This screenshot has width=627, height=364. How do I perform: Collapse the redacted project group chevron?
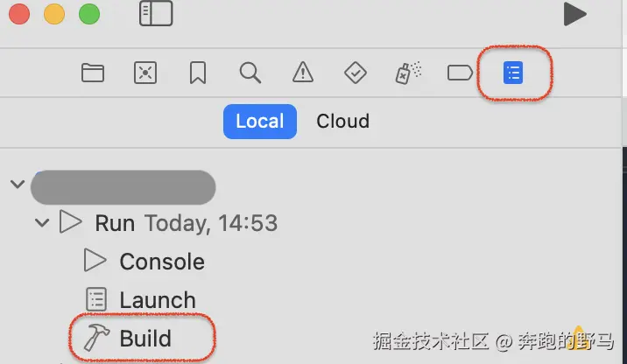point(18,185)
